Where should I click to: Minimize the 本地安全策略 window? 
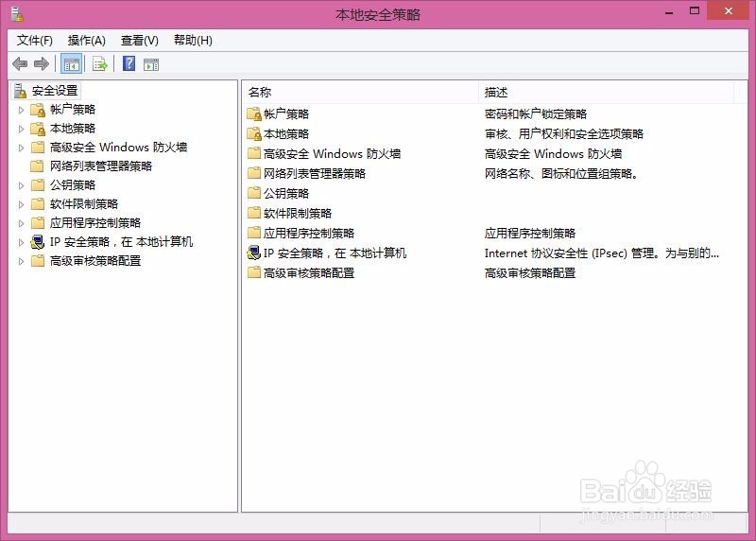(x=669, y=11)
